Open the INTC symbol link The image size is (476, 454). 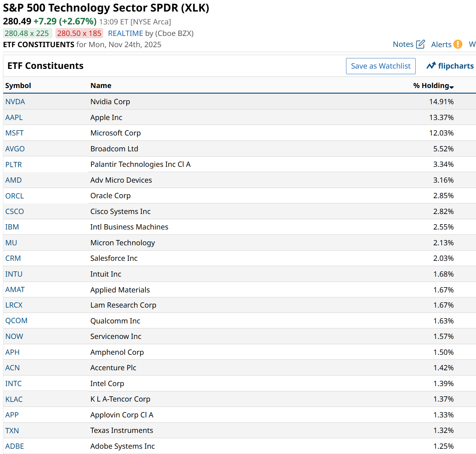coord(14,383)
